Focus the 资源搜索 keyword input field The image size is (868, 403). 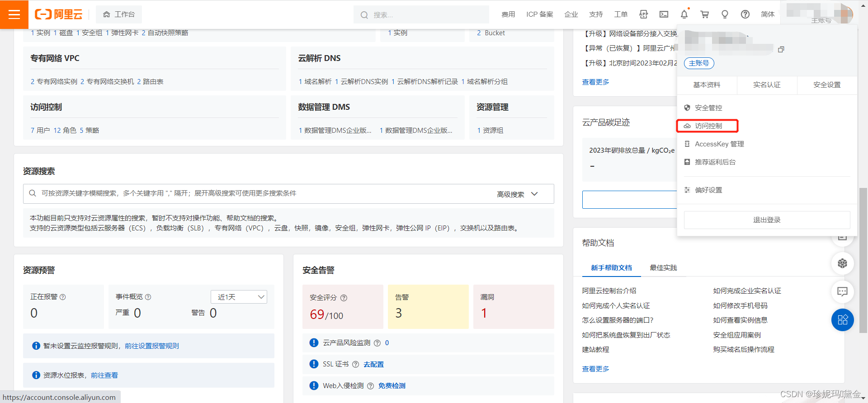[x=258, y=193]
